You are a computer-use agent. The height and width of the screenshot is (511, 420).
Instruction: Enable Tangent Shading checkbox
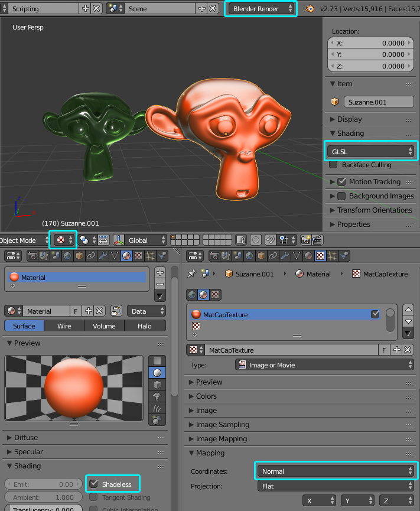point(93,497)
